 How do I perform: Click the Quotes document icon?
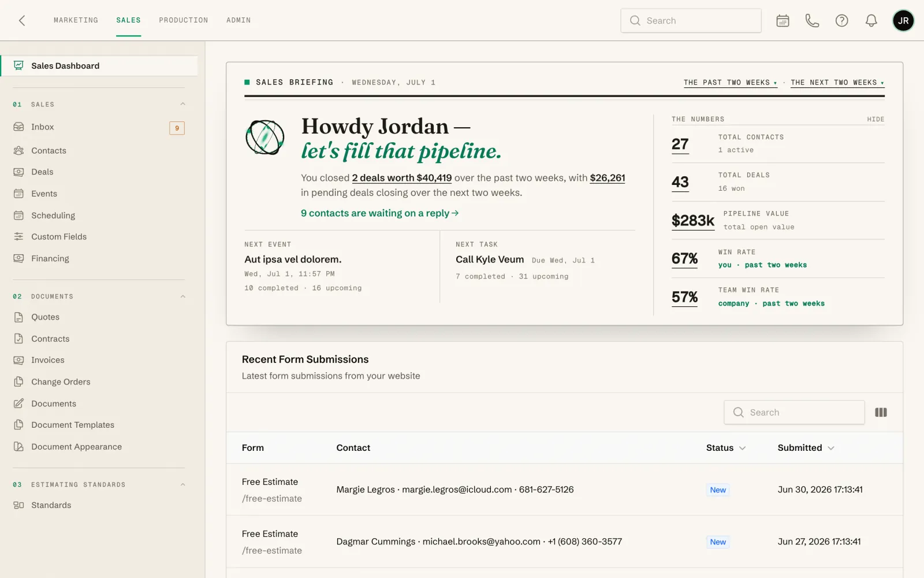pos(18,317)
